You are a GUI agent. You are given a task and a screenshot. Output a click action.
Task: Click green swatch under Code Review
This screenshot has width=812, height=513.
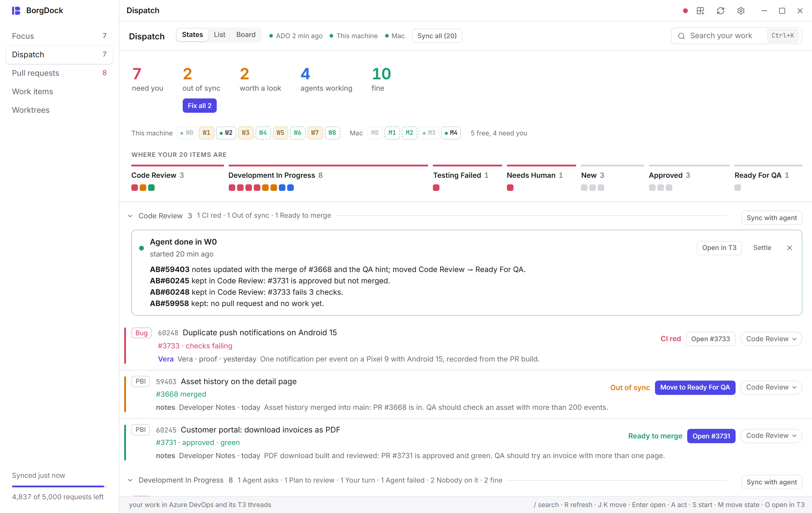click(x=151, y=188)
